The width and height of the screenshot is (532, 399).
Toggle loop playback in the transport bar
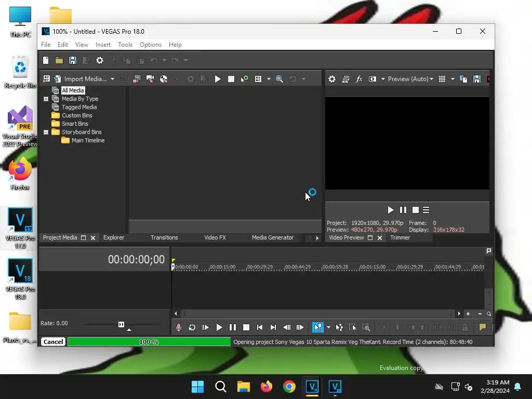[192, 327]
